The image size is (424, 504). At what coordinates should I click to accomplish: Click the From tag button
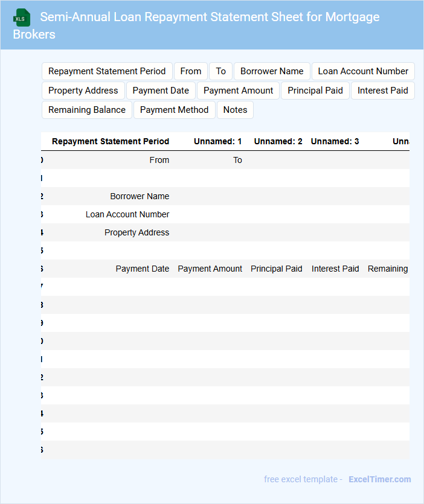pyautogui.click(x=191, y=71)
